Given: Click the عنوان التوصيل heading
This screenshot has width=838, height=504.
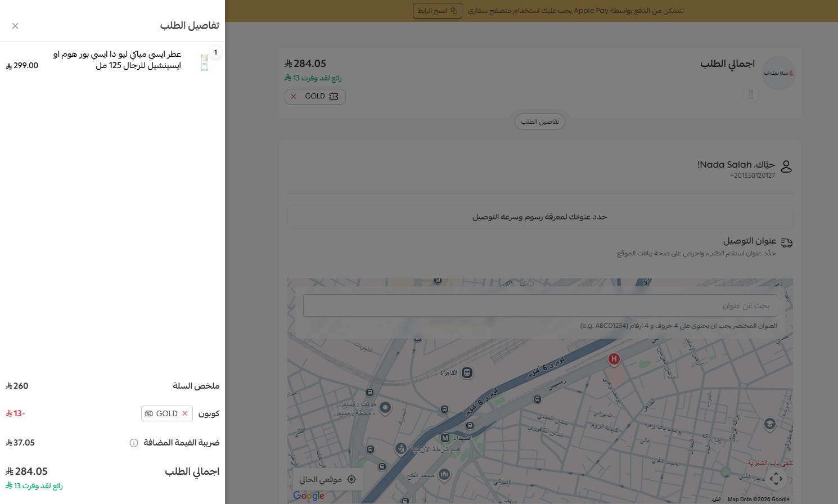Looking at the screenshot, I should tap(750, 241).
